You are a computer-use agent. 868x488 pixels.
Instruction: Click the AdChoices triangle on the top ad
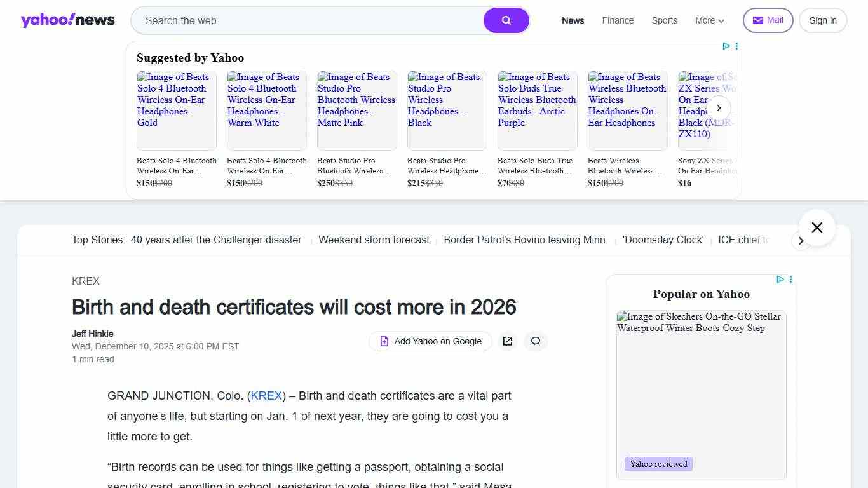(x=726, y=46)
